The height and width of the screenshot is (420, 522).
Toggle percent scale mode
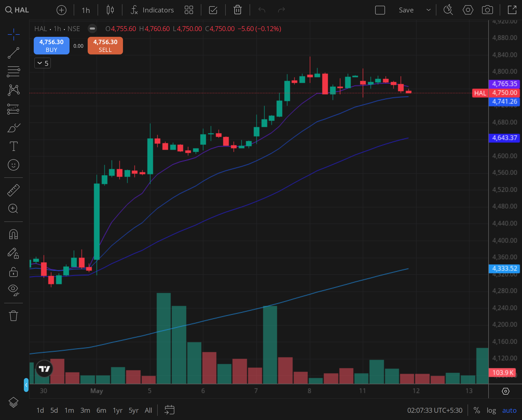point(477,410)
